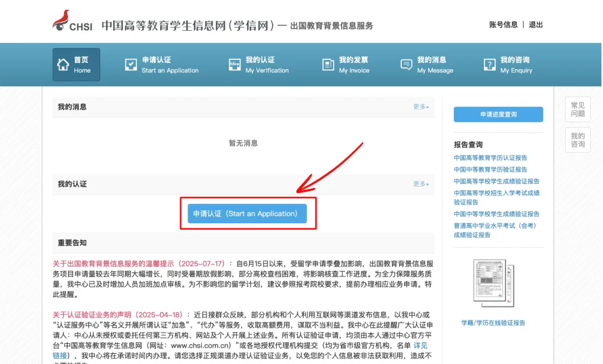
Task: Go to 我的发票 My Invoice
Action: click(346, 65)
